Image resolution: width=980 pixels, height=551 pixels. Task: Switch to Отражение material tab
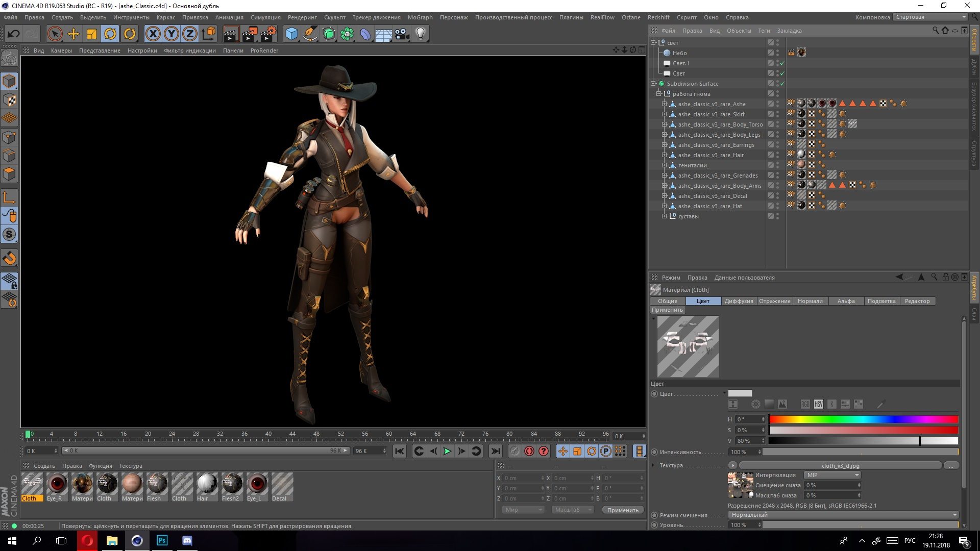[x=774, y=301]
